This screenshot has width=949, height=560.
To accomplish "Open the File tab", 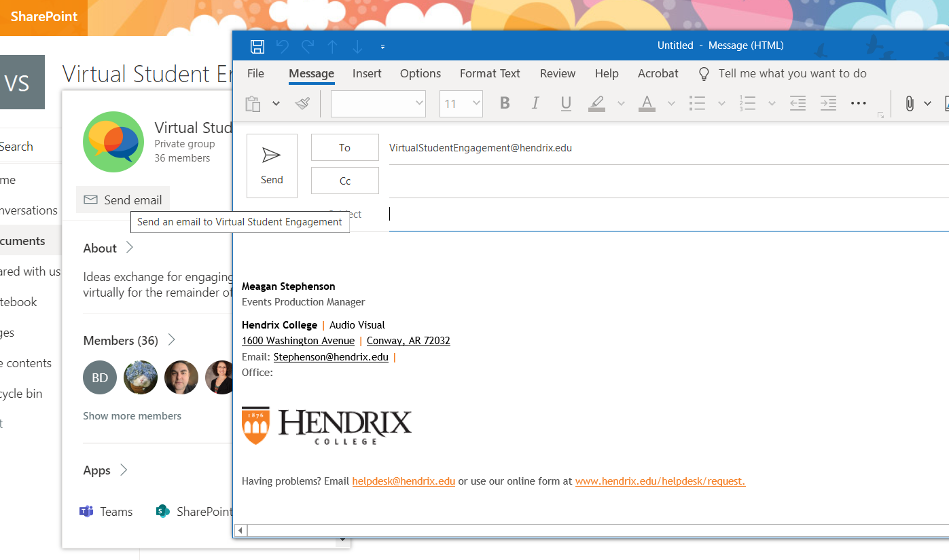I will pos(256,73).
